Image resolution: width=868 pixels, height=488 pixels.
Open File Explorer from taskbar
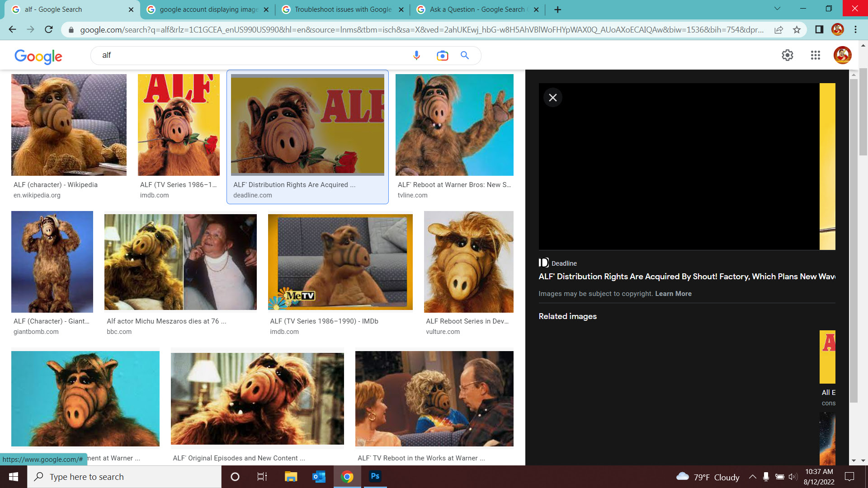[291, 477]
